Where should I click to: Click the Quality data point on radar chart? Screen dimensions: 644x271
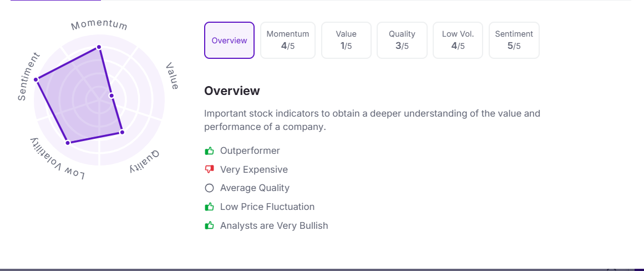tap(122, 132)
